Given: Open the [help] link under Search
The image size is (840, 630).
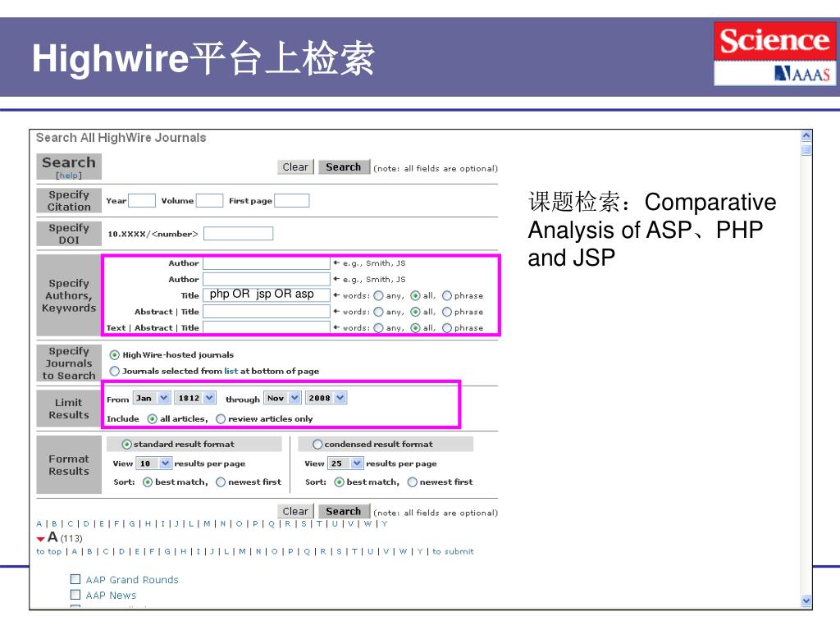Looking at the screenshot, I should pos(69,176).
